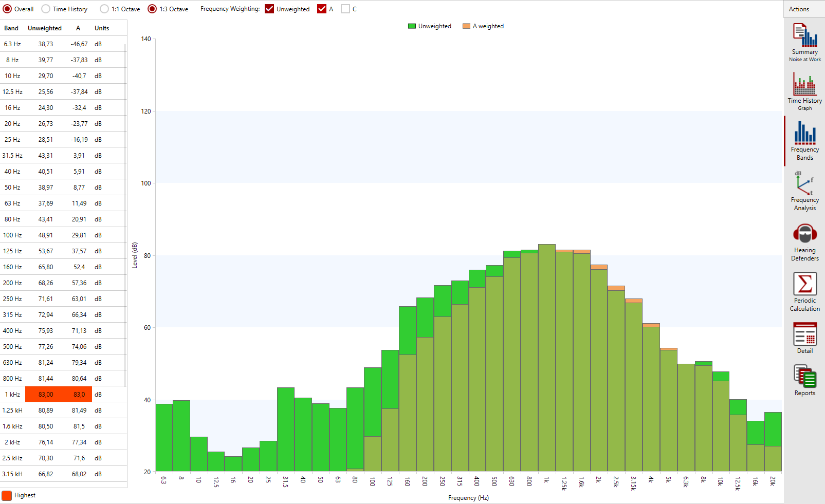825x504 pixels.
Task: Click the 160 Hz bar in the chart
Action: 408,389
